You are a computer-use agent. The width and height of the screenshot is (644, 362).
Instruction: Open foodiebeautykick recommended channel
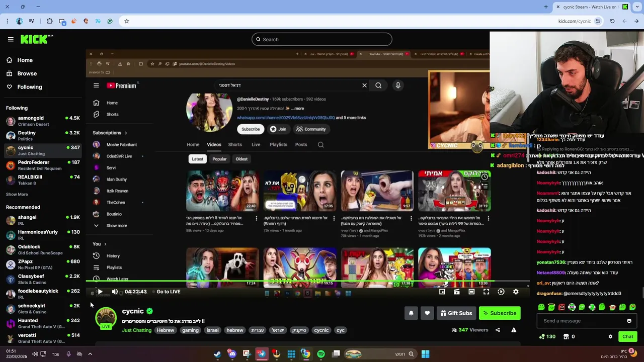click(43, 294)
